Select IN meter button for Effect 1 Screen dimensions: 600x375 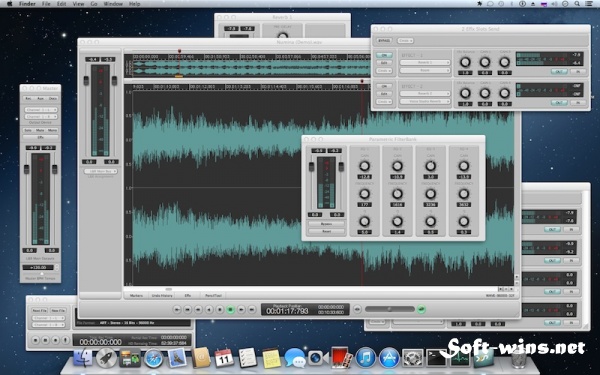[577, 72]
